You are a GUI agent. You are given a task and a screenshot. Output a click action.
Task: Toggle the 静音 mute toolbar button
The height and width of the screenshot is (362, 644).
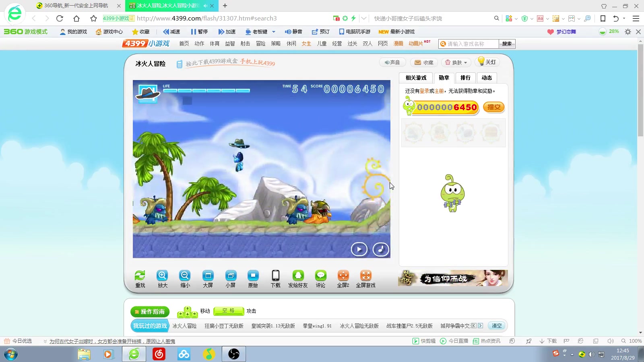tap(293, 32)
